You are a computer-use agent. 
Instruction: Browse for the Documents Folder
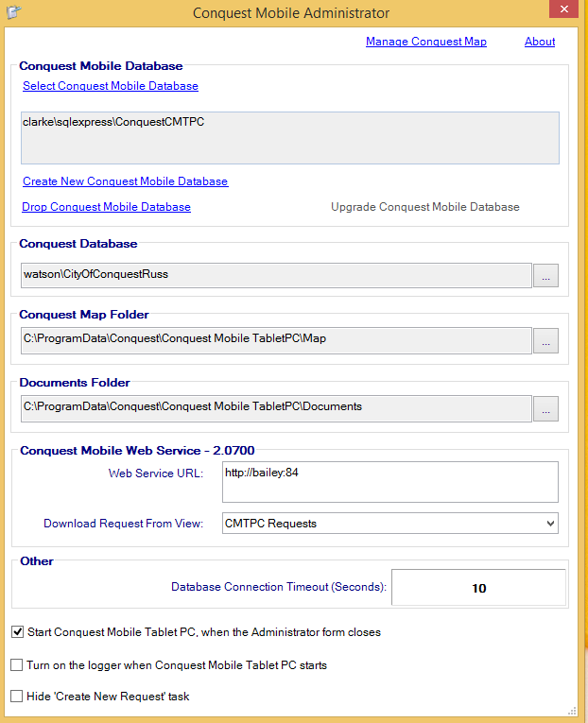pyautogui.click(x=545, y=408)
